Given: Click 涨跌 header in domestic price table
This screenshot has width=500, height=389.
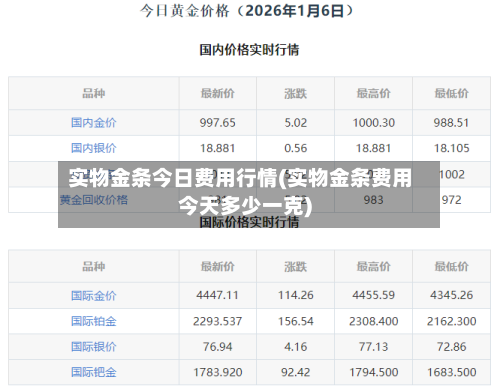Looking at the screenshot, I should tap(296, 93).
